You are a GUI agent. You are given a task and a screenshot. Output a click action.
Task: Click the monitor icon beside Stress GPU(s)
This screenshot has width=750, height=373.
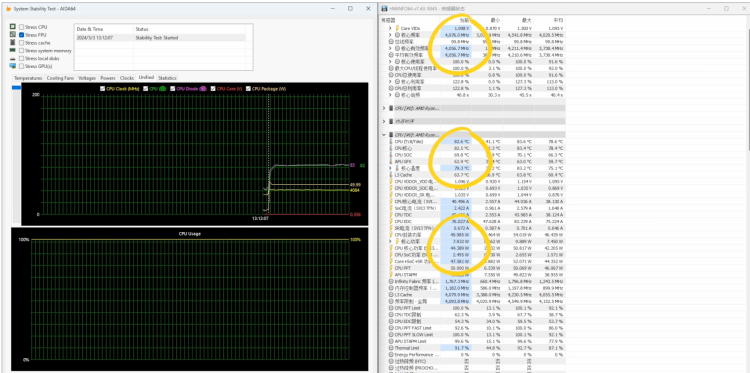click(x=12, y=66)
